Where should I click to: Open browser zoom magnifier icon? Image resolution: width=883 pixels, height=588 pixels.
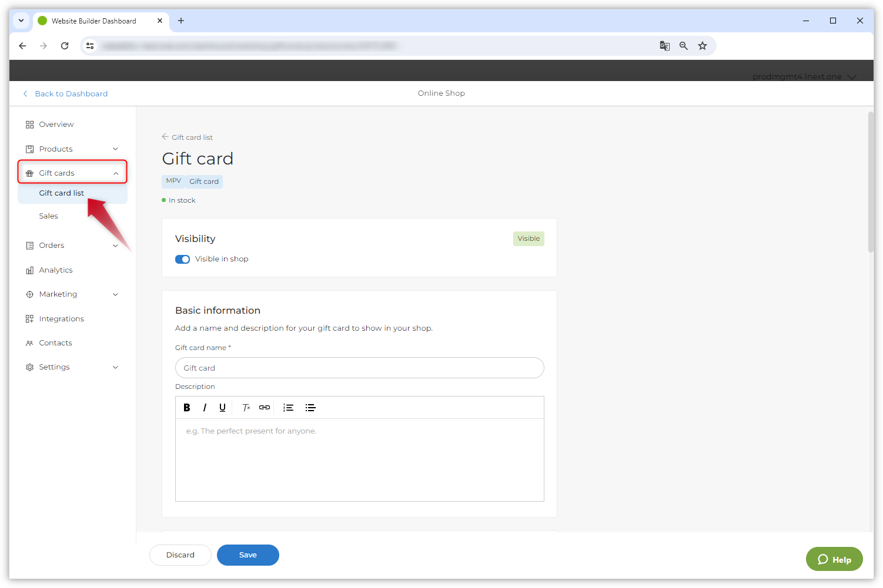click(x=683, y=46)
